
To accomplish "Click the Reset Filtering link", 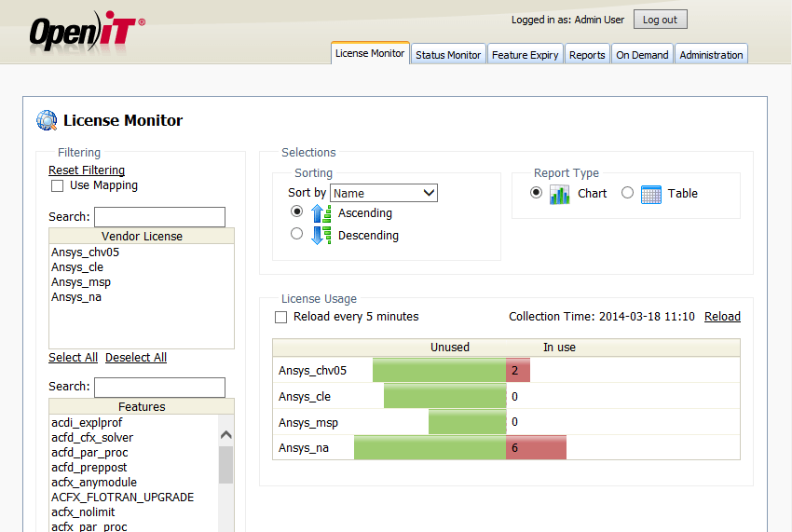I will (x=87, y=171).
